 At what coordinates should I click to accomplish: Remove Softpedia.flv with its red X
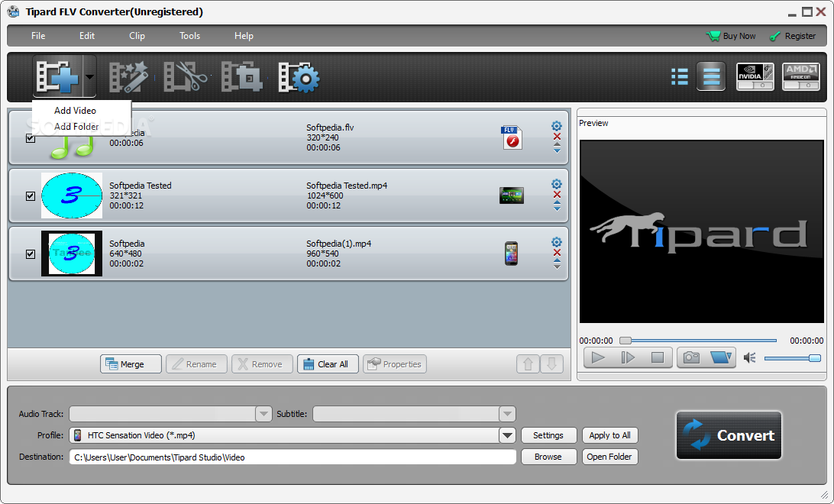point(557,137)
